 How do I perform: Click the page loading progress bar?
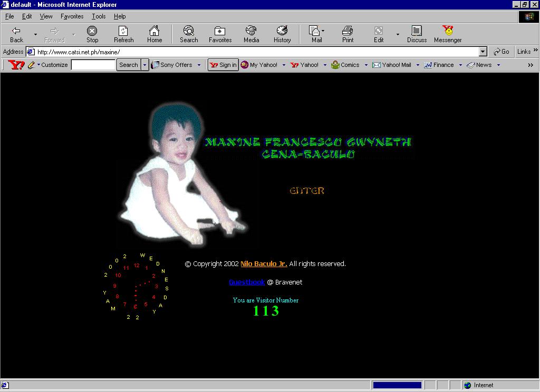[x=397, y=385]
